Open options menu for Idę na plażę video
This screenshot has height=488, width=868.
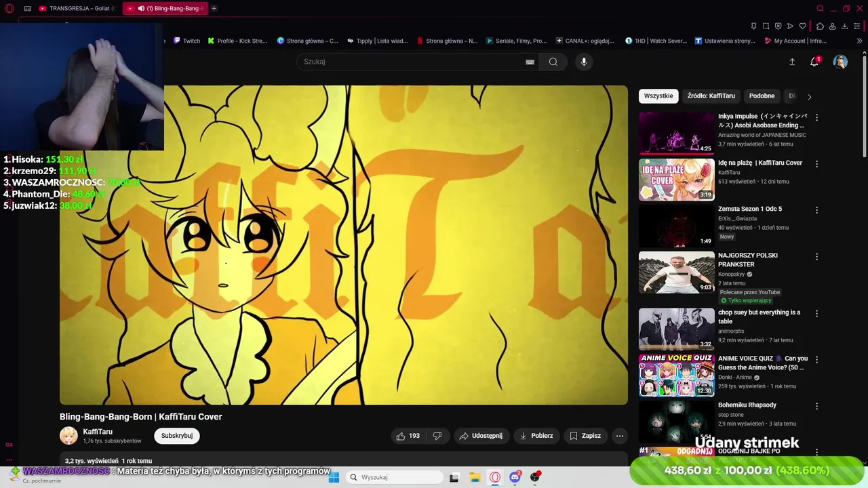tap(816, 164)
